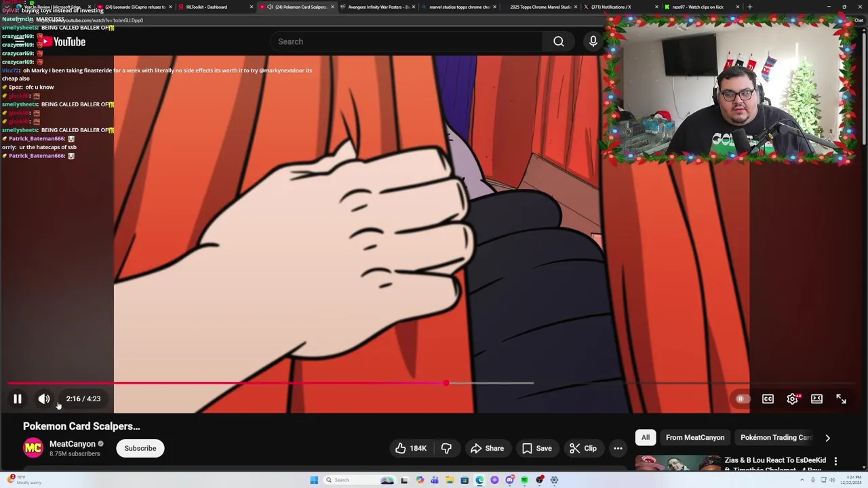Mute the video volume
Image resolution: width=868 pixels, height=488 pixels.
pyautogui.click(x=44, y=399)
